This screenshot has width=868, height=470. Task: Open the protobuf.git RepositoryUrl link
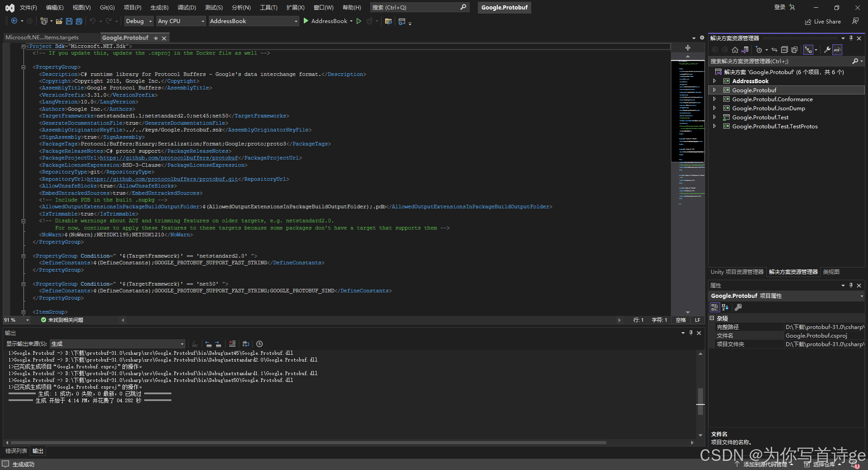(x=162, y=179)
